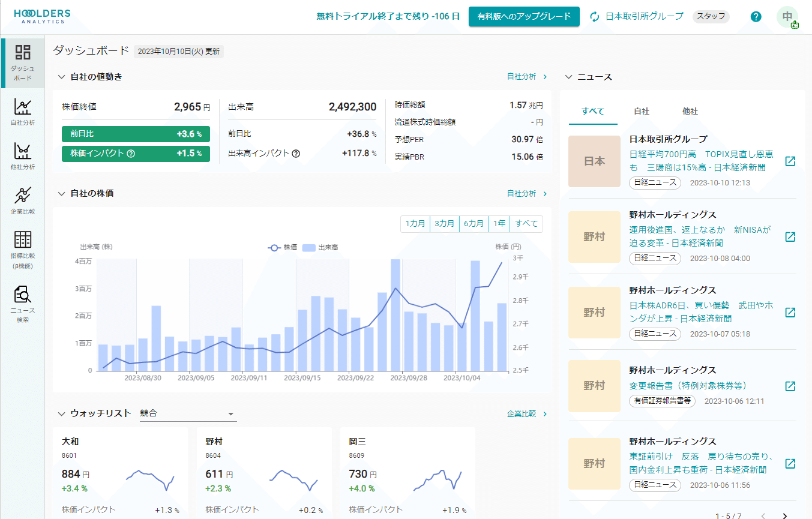Select the 自社分析 icon in the sidebar
The height and width of the screenshot is (519, 812).
[x=22, y=108]
